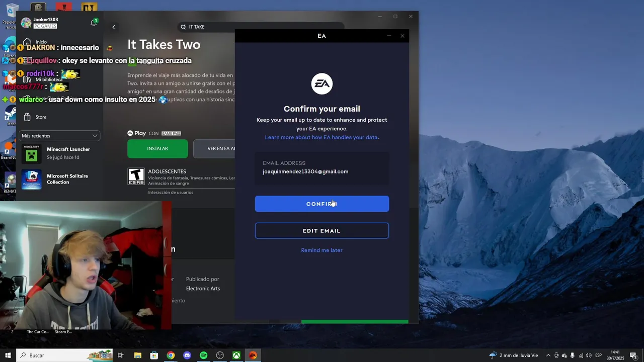Open File Explorer from the taskbar
This screenshot has width=644, height=362.
(137, 355)
